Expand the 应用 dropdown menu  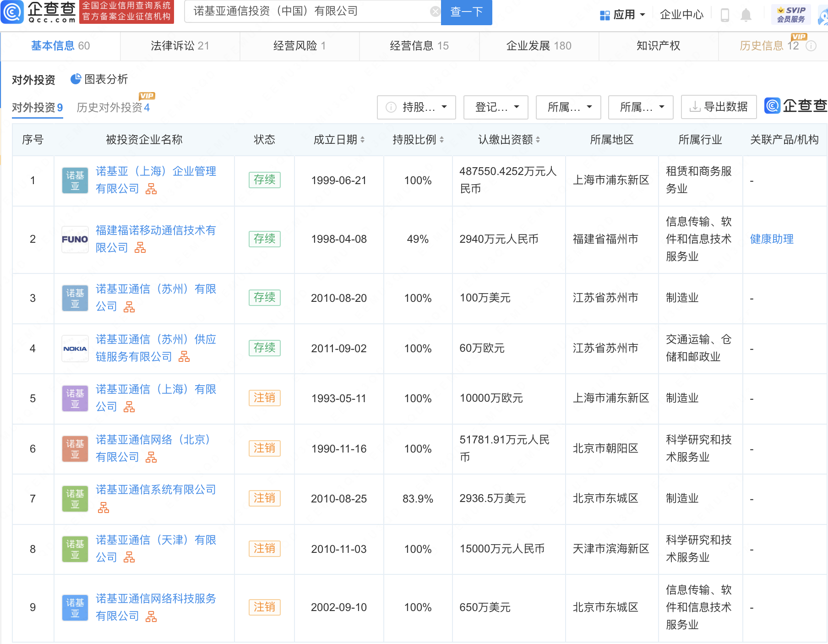[643, 15]
